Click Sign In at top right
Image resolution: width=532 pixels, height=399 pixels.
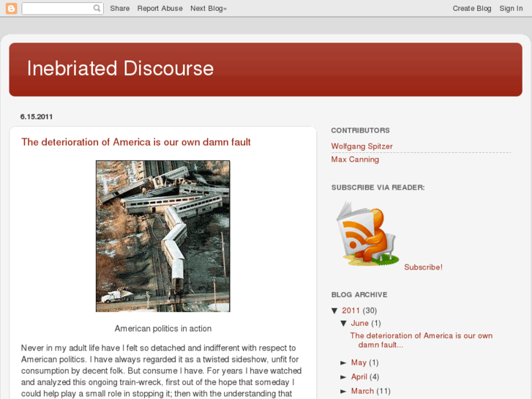[x=511, y=9]
